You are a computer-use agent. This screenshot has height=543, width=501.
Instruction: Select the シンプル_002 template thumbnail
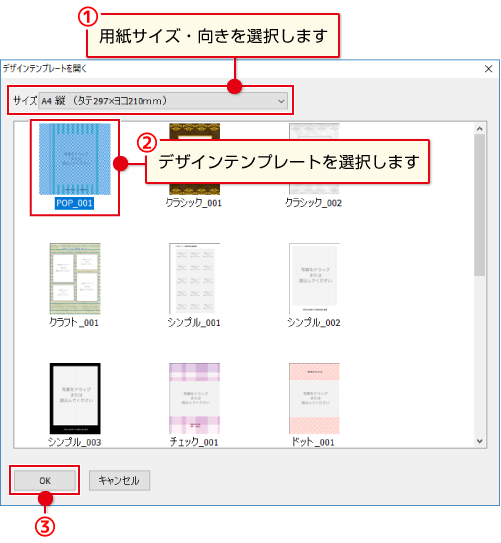pos(314,278)
